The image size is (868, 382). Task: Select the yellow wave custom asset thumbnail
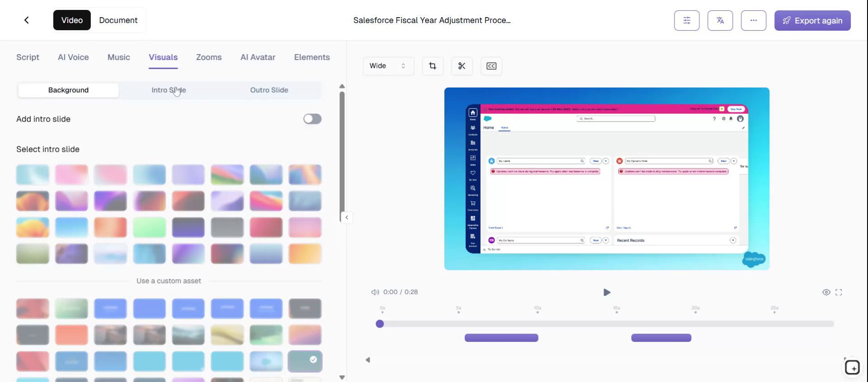[227, 335]
